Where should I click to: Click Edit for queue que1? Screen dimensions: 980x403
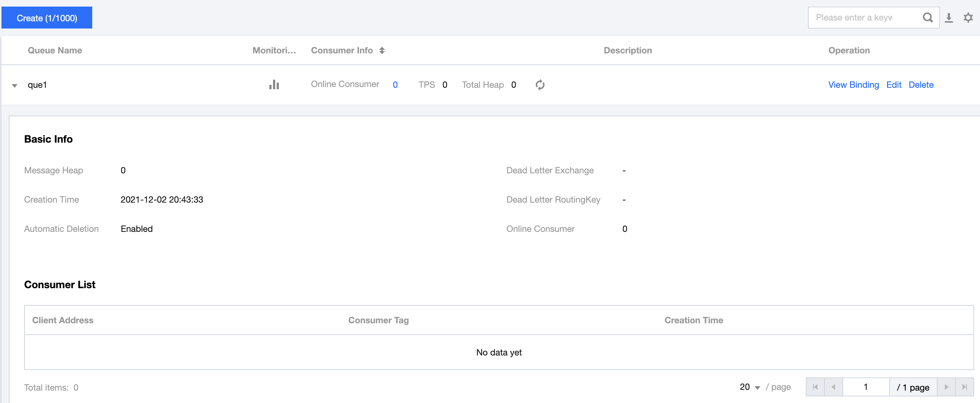[x=894, y=85]
